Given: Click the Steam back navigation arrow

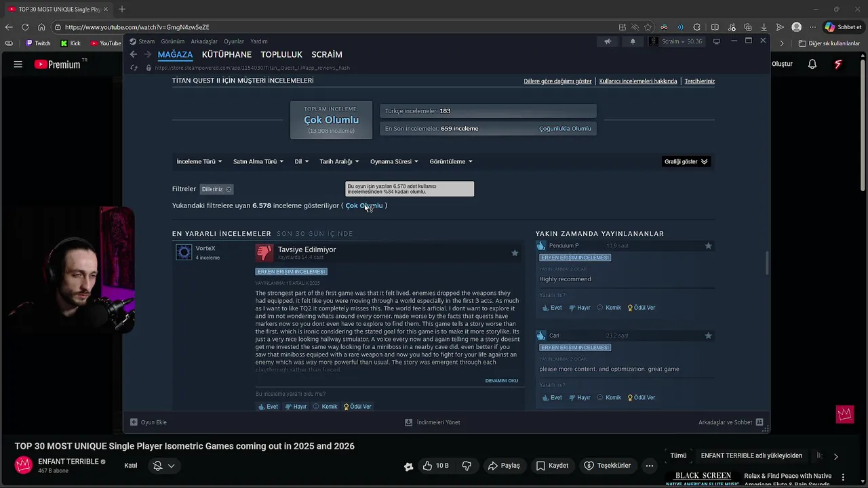Looking at the screenshot, I should pos(134,54).
